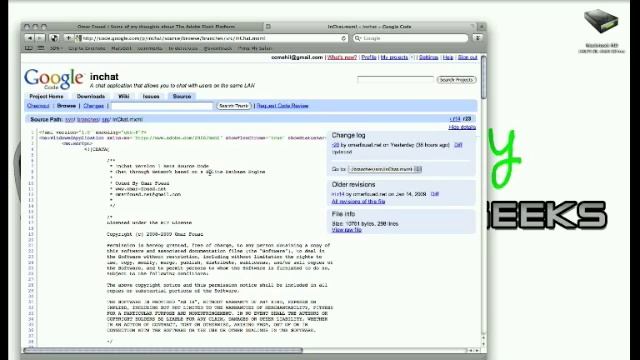
Task: Click the Search Projects button
Action: coord(456,80)
